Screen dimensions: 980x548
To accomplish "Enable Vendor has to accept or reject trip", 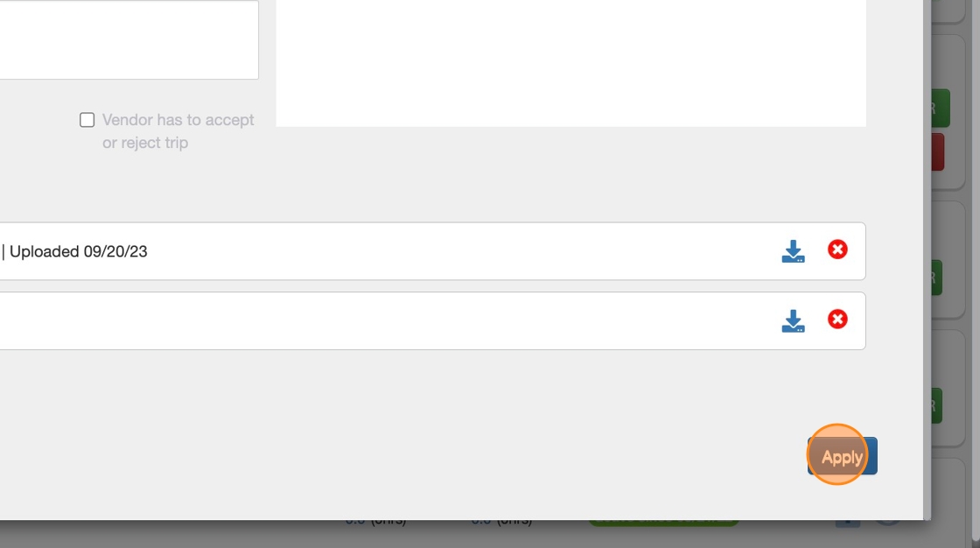I will (87, 119).
